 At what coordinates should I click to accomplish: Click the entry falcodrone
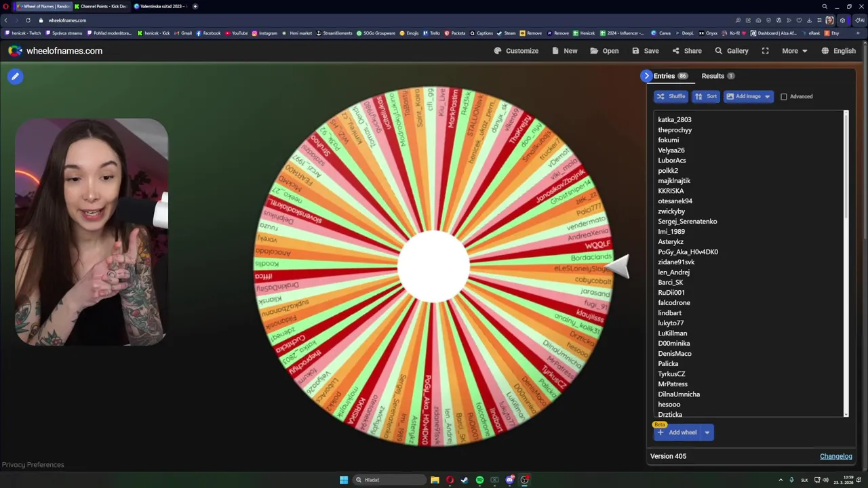[674, 303]
